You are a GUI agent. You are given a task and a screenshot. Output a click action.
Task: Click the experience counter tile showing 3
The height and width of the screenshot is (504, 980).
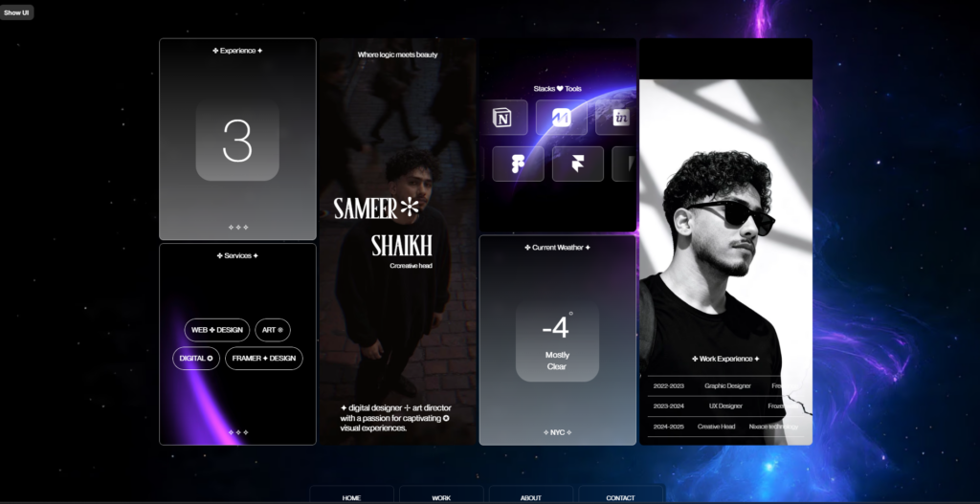click(x=237, y=142)
